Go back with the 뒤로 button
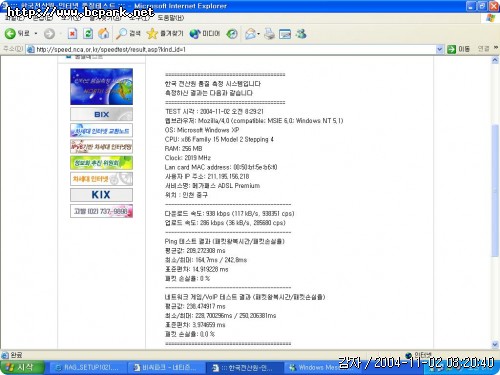 tap(17, 33)
